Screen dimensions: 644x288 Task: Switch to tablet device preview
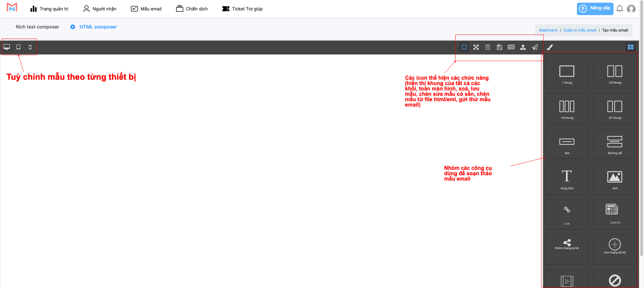tap(18, 47)
